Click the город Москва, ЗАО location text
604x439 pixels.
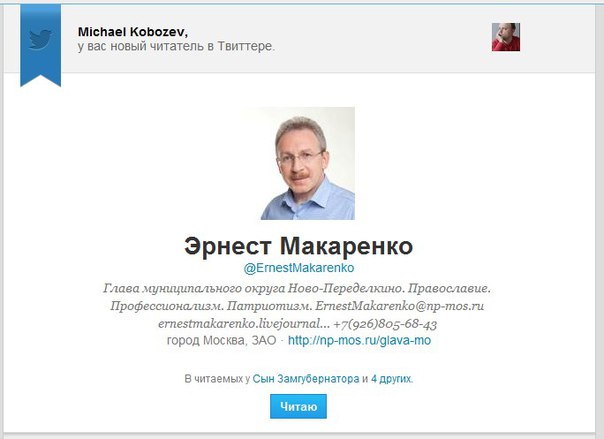point(221,340)
